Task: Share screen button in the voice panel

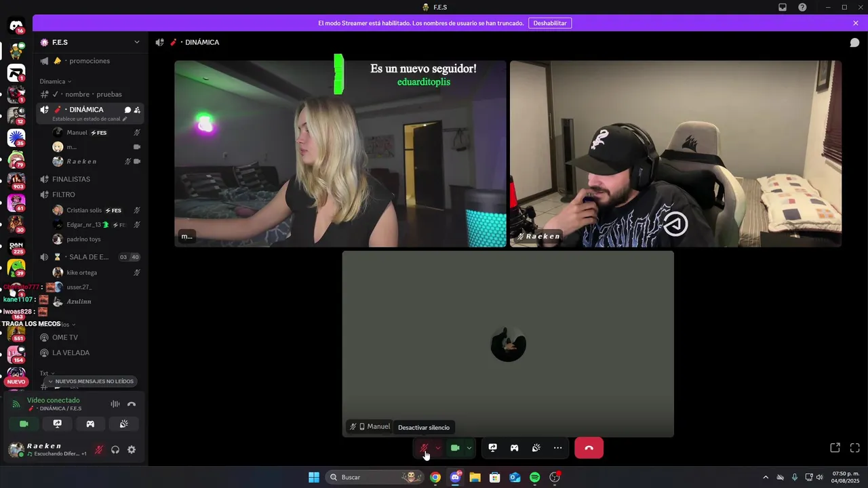Action: (x=57, y=424)
